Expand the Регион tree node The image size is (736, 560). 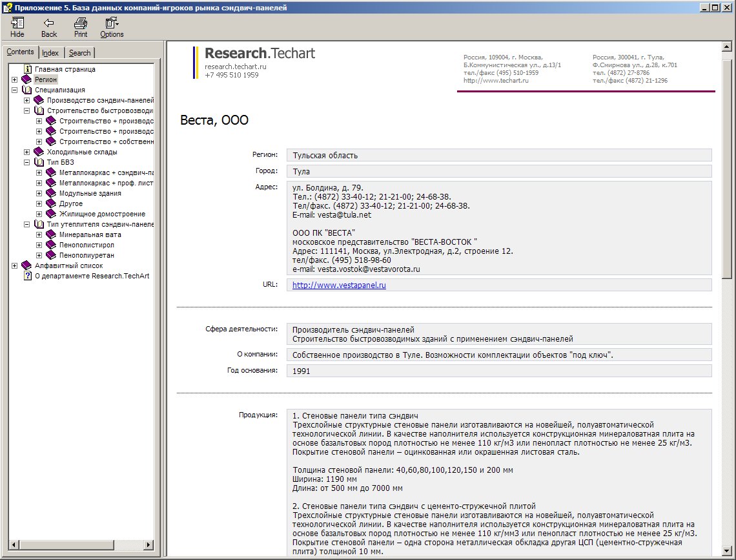[15, 80]
